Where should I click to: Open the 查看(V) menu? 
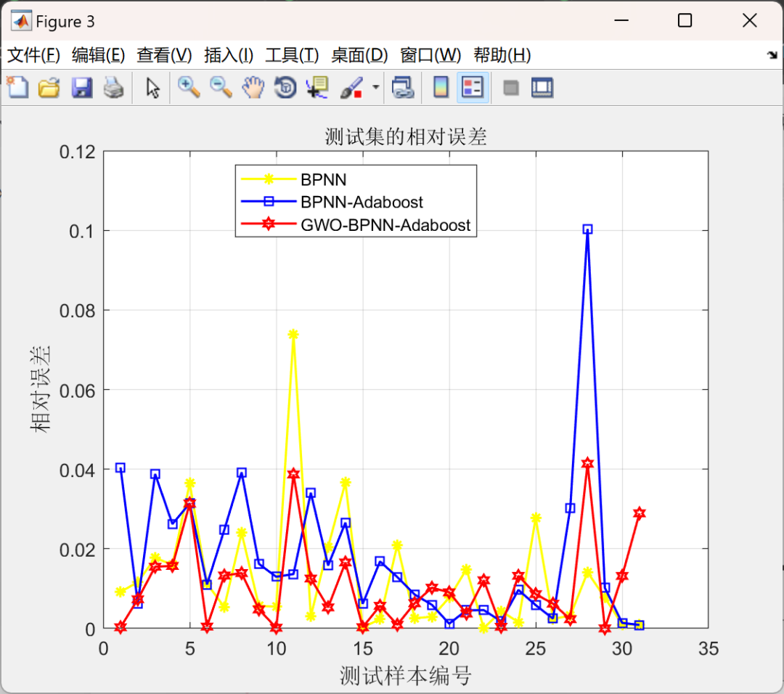pos(164,55)
